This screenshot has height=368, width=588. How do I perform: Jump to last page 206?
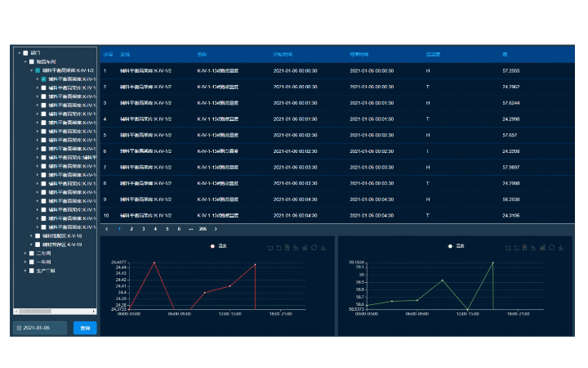click(203, 229)
